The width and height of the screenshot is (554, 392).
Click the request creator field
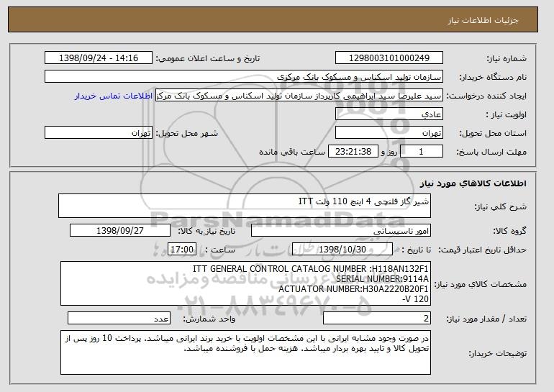click(299, 96)
